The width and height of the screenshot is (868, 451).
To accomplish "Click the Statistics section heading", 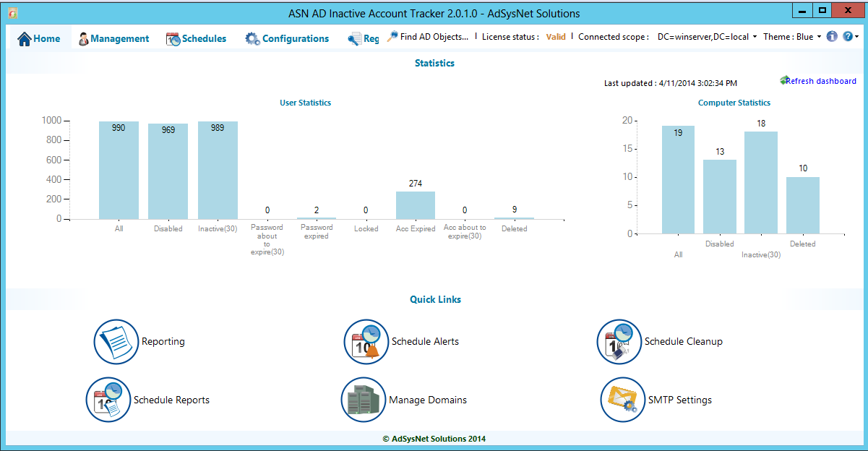I will pyautogui.click(x=434, y=63).
